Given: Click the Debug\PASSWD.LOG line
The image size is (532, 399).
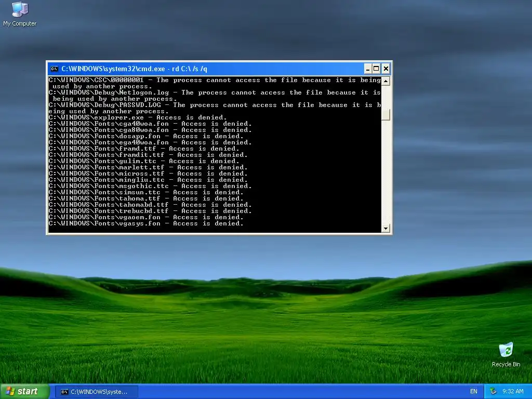Looking at the screenshot, I should (215, 108).
